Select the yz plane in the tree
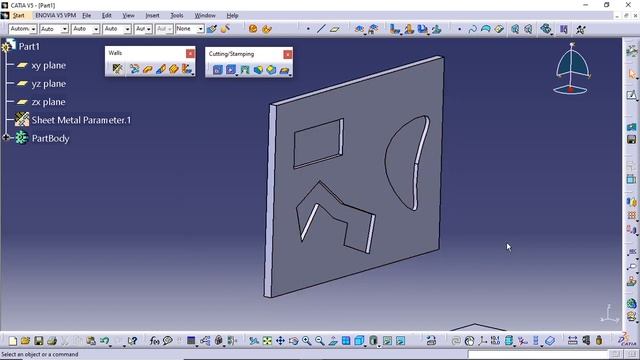 [49, 84]
